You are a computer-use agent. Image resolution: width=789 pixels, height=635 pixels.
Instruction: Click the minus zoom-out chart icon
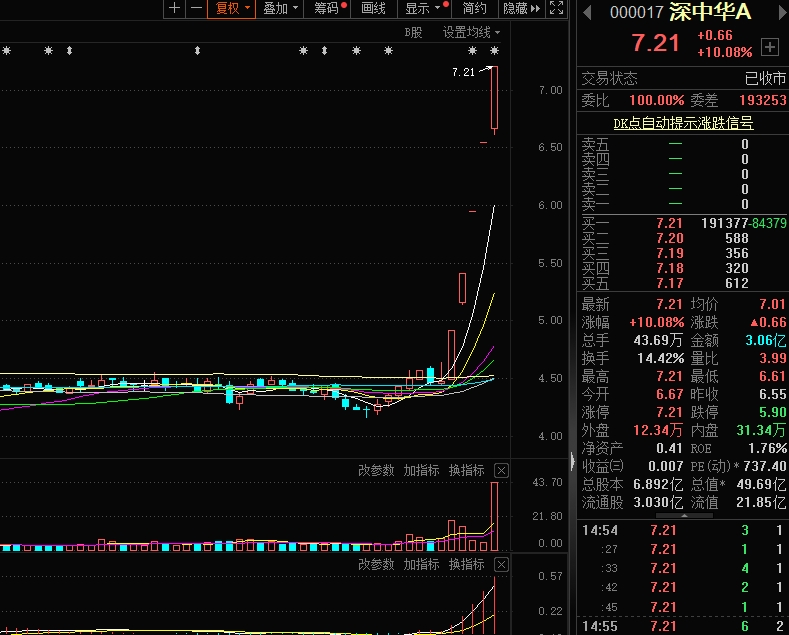[196, 8]
